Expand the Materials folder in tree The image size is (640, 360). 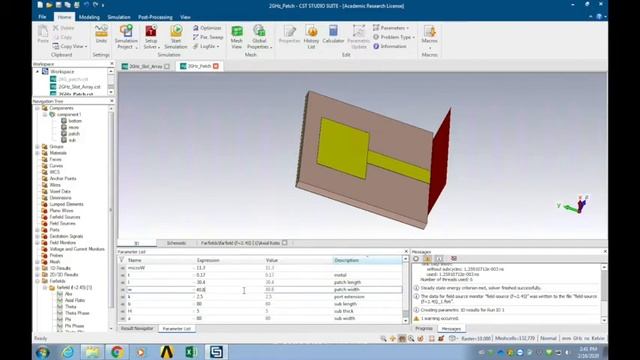38,153
